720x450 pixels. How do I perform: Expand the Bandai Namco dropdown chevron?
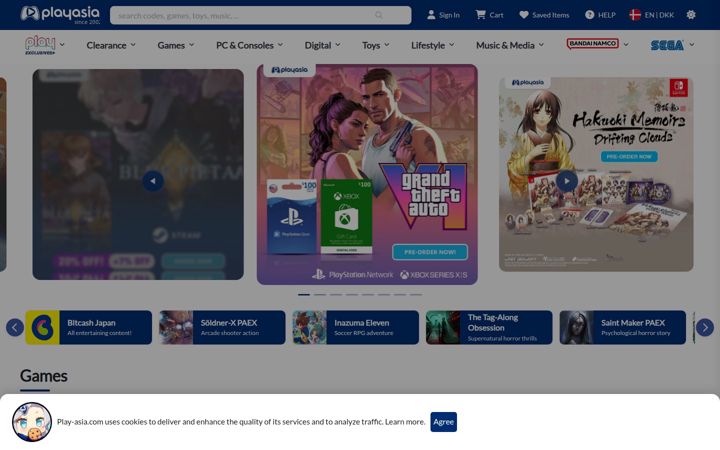pos(625,45)
